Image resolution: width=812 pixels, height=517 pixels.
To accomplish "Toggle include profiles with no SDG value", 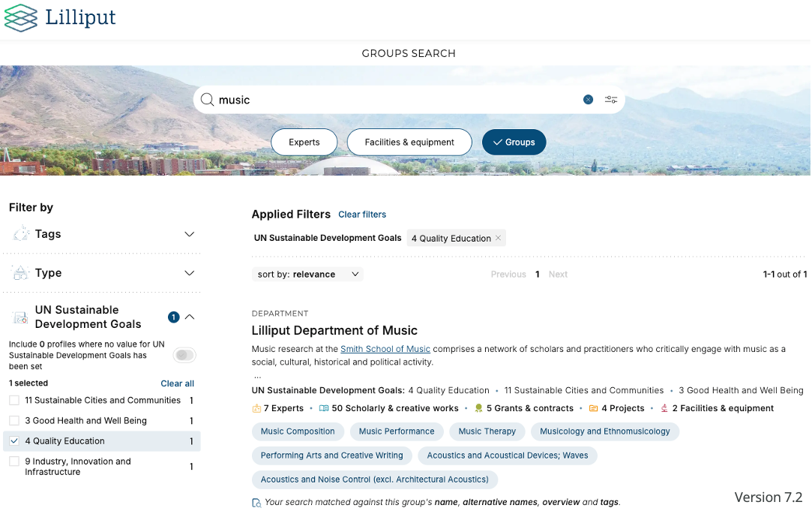I will [x=184, y=355].
